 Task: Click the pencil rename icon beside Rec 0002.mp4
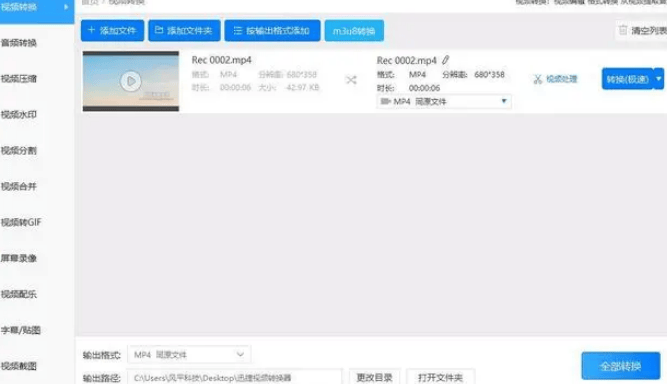(445, 60)
